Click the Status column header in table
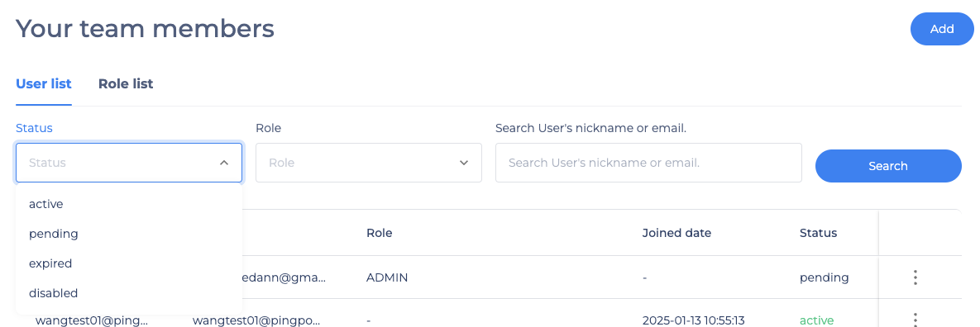Image resolution: width=980 pixels, height=327 pixels. [x=818, y=234]
